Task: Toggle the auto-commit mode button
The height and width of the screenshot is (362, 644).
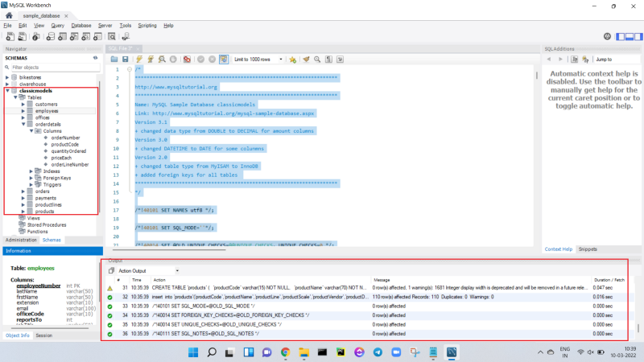Action: (224, 59)
